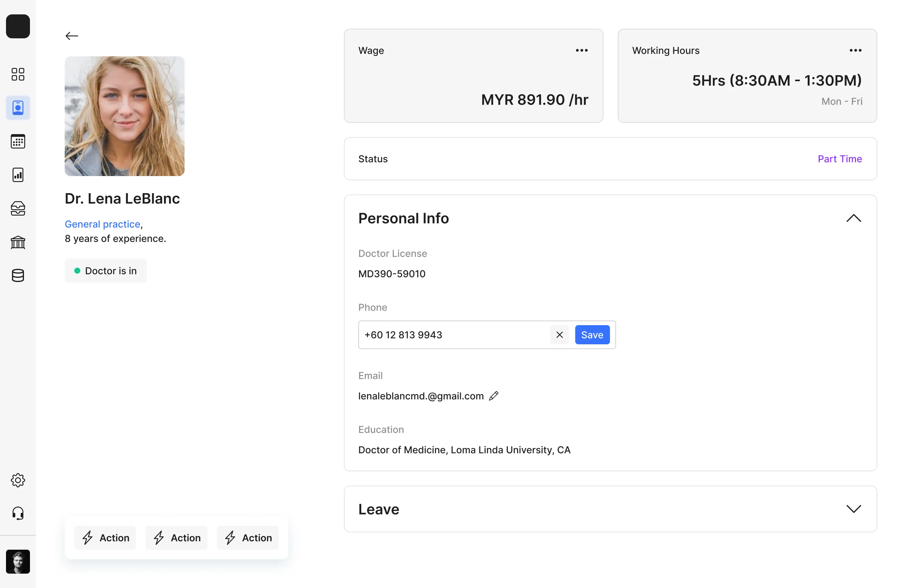Image resolution: width=906 pixels, height=588 pixels.
Task: Open the dashboard grid icon
Action: click(x=18, y=74)
